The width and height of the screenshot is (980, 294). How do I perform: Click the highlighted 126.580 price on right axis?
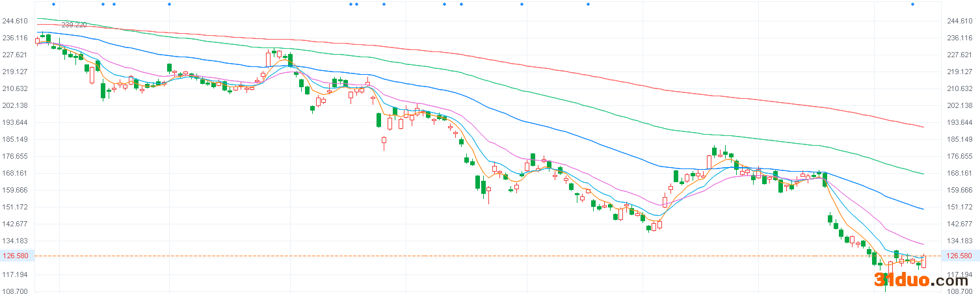(x=960, y=256)
